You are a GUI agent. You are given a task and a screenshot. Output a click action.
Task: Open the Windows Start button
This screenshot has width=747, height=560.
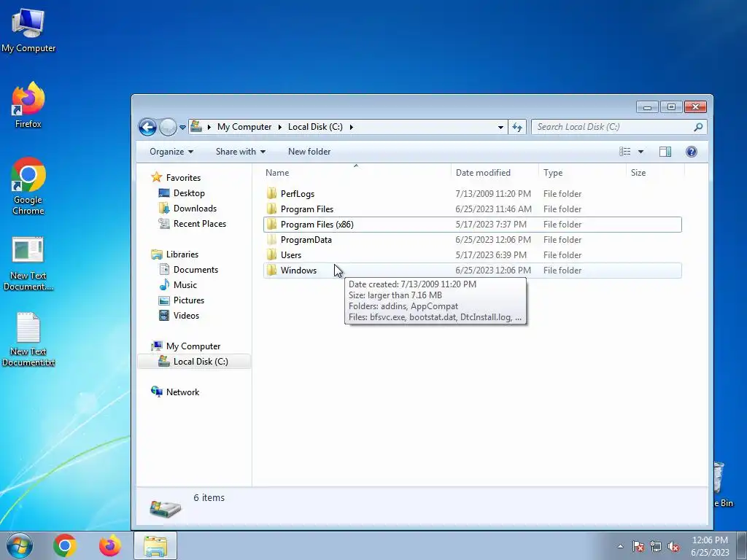[x=18, y=545]
